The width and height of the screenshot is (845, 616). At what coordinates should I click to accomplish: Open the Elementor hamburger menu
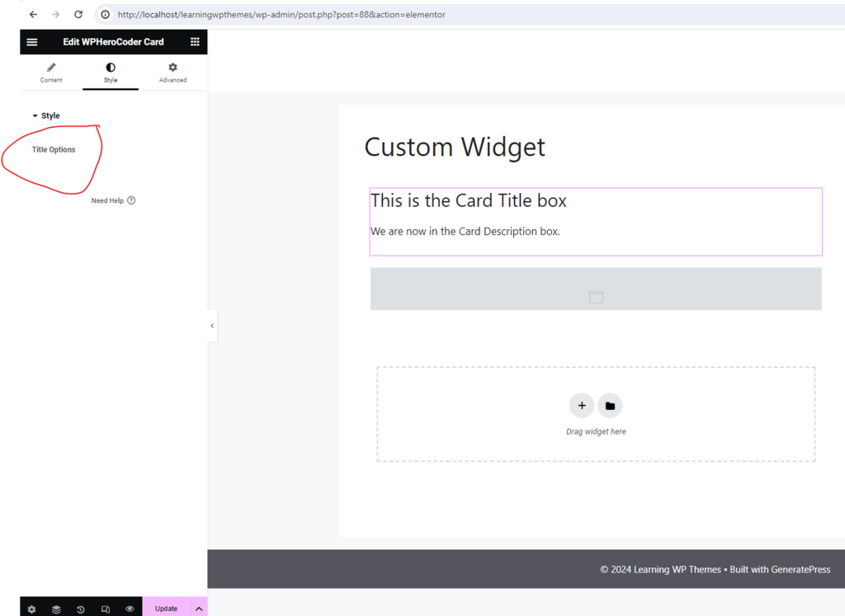tap(31, 41)
